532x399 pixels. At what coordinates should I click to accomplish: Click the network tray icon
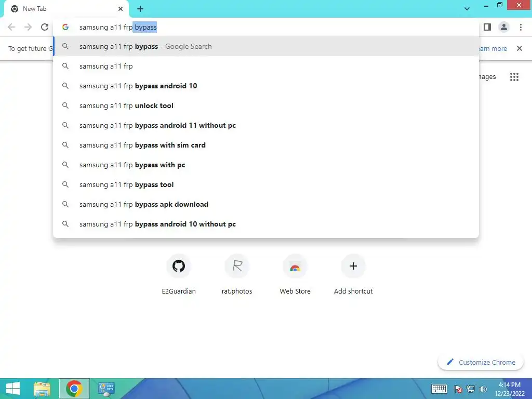point(471,389)
